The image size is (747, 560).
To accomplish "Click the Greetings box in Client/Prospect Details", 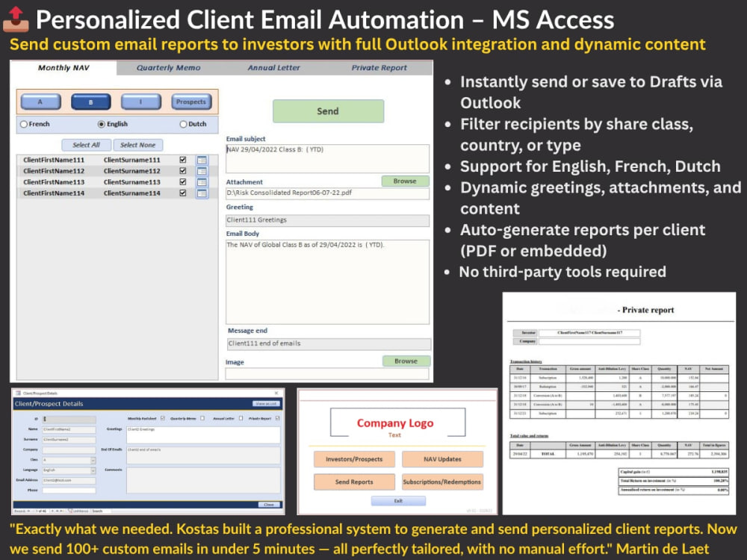I will click(x=203, y=435).
